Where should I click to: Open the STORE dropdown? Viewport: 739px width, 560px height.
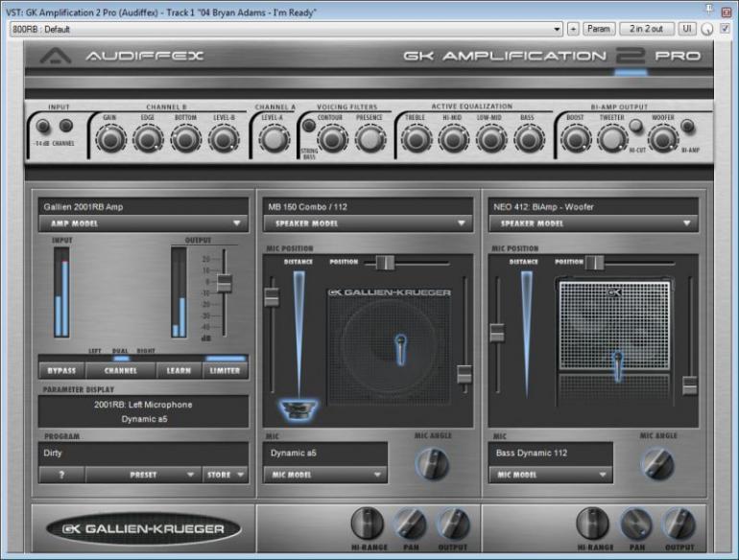pos(225,475)
